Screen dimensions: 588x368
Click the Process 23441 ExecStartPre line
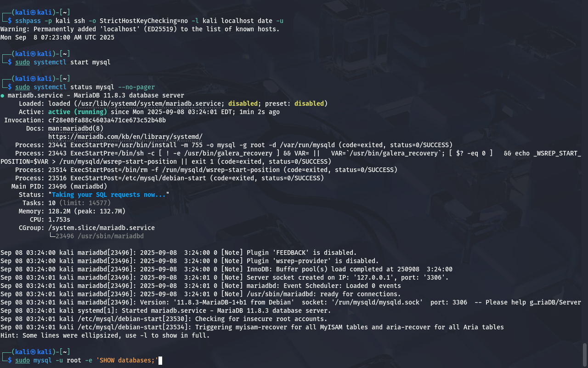[x=234, y=145]
